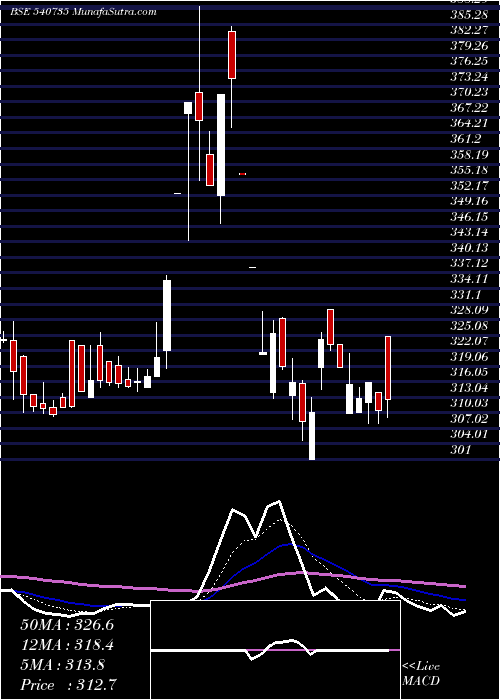The height and width of the screenshot is (700, 500).
Task: Select the 319.06 price axis label
Action: (469, 356)
